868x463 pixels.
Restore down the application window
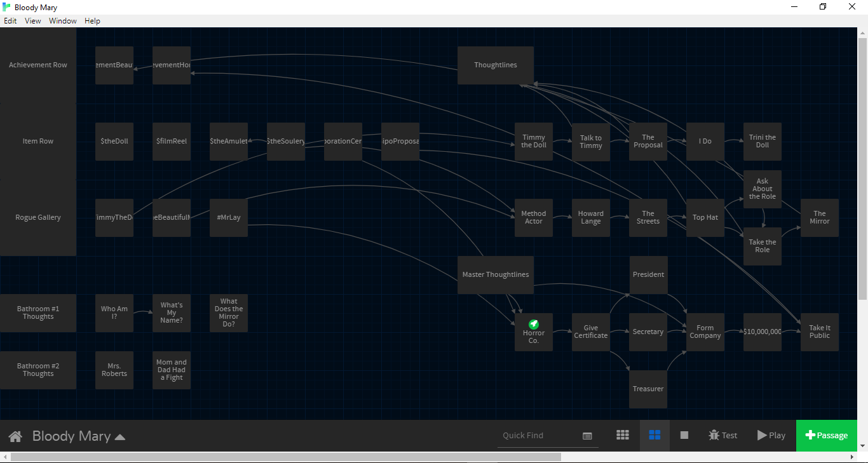click(823, 7)
